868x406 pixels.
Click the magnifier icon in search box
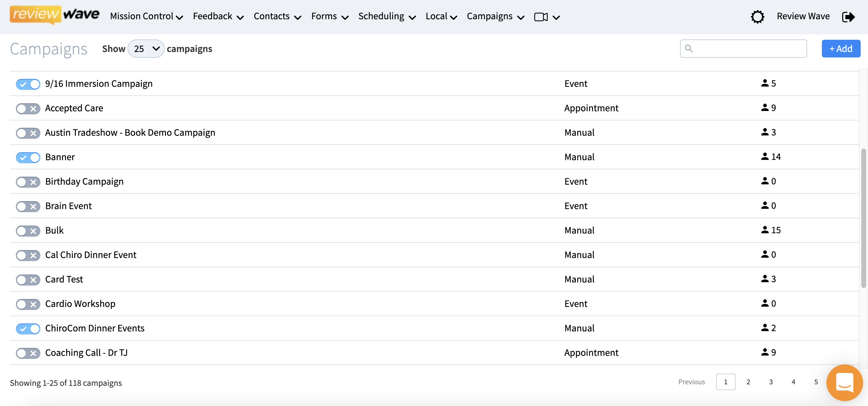689,49
